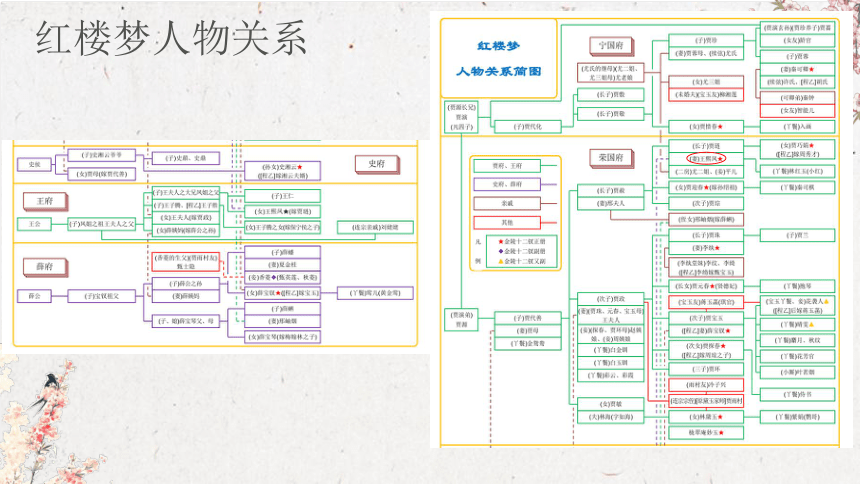This screenshot has width=860, height=484.
Task: Click the (子)王仁 box
Action: point(282,196)
